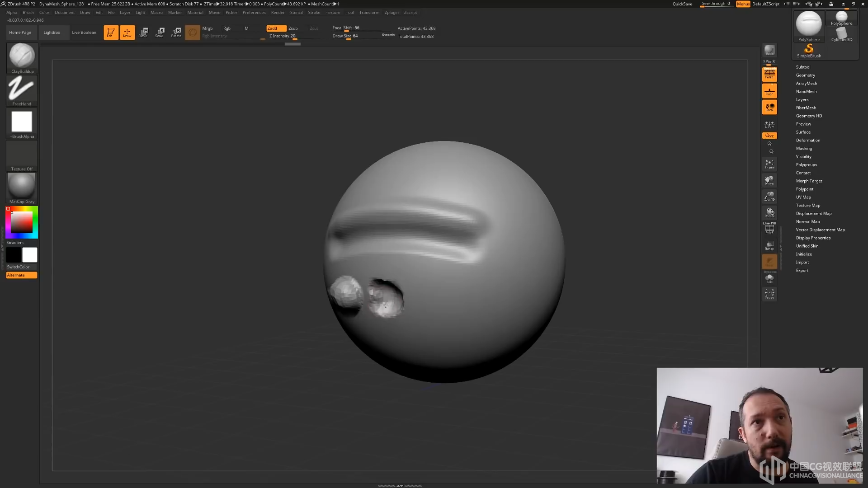Image resolution: width=868 pixels, height=488 pixels.
Task: Open LightBox browser
Action: pyautogui.click(x=52, y=33)
